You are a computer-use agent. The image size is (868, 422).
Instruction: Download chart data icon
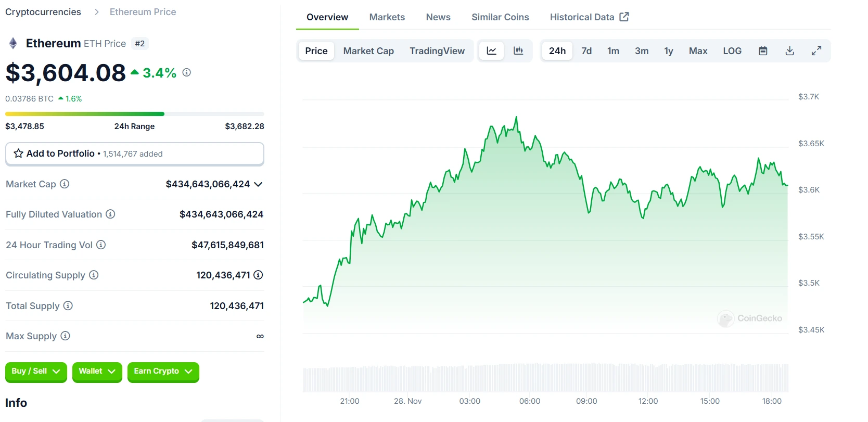(790, 50)
